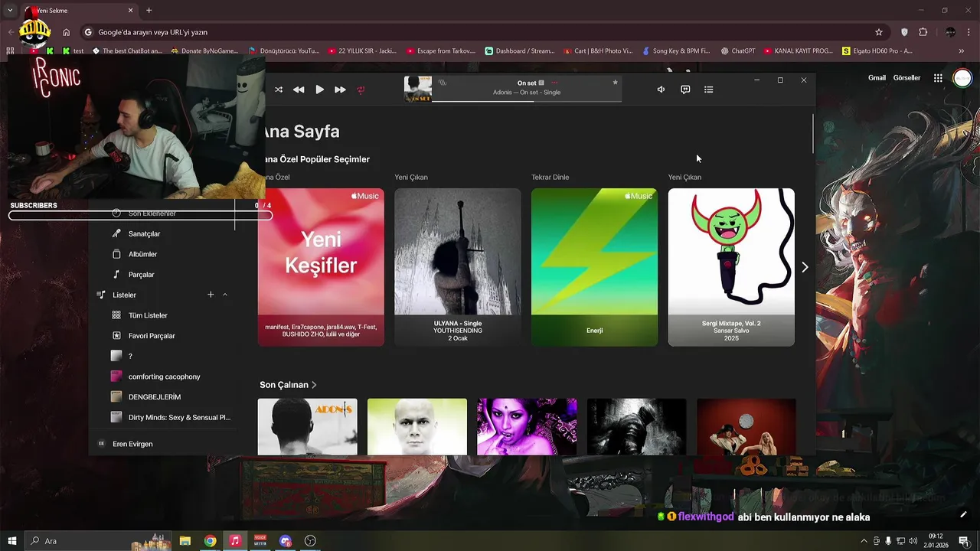Open ULYANA - Single album card

458,267
